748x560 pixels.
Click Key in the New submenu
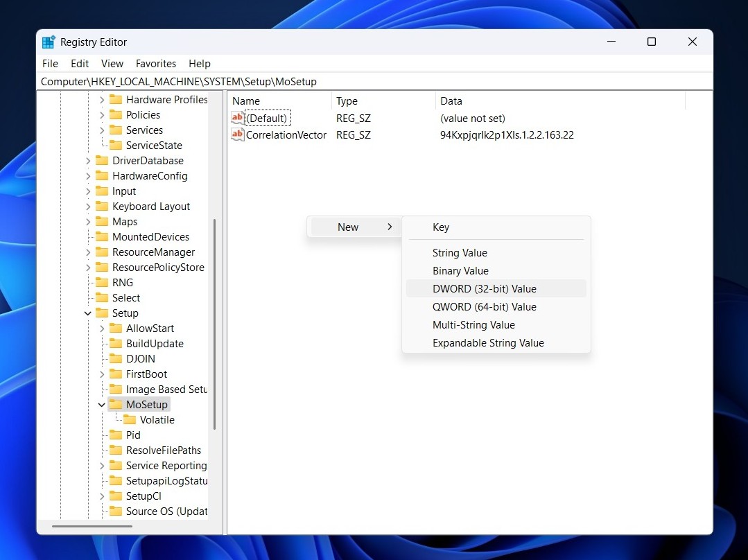click(x=441, y=227)
